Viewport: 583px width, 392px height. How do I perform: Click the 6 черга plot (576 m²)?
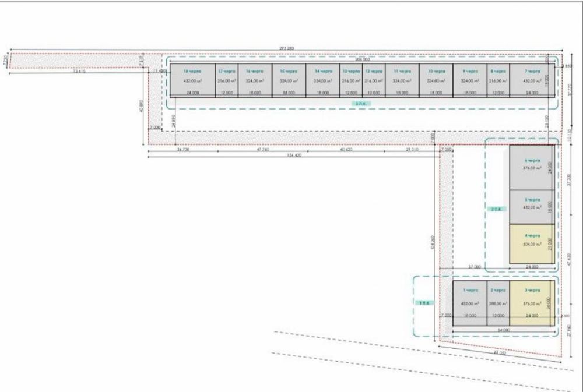point(531,167)
